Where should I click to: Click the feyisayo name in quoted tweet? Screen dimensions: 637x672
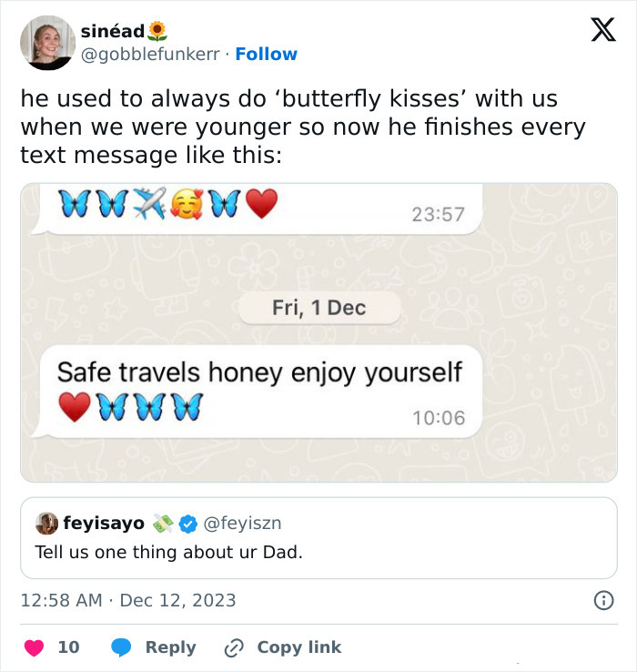103,524
